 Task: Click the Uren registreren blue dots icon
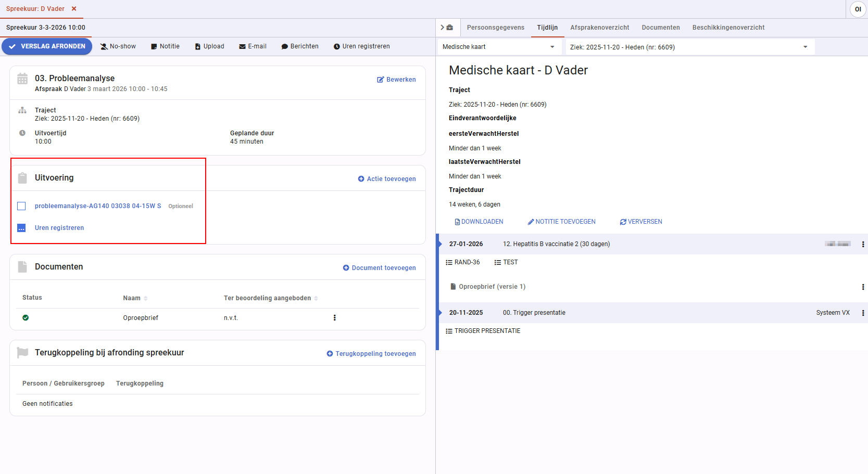tap(21, 228)
